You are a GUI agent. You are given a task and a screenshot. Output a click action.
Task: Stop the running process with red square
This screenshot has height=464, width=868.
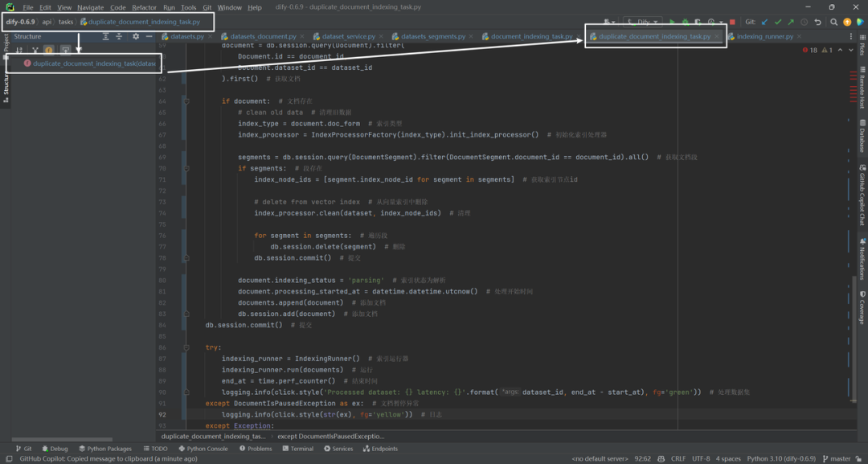point(732,23)
